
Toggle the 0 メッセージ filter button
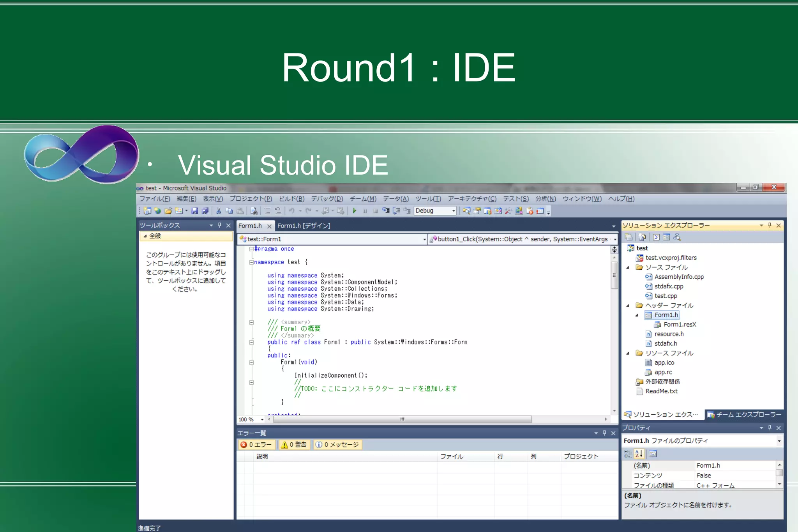click(x=337, y=445)
